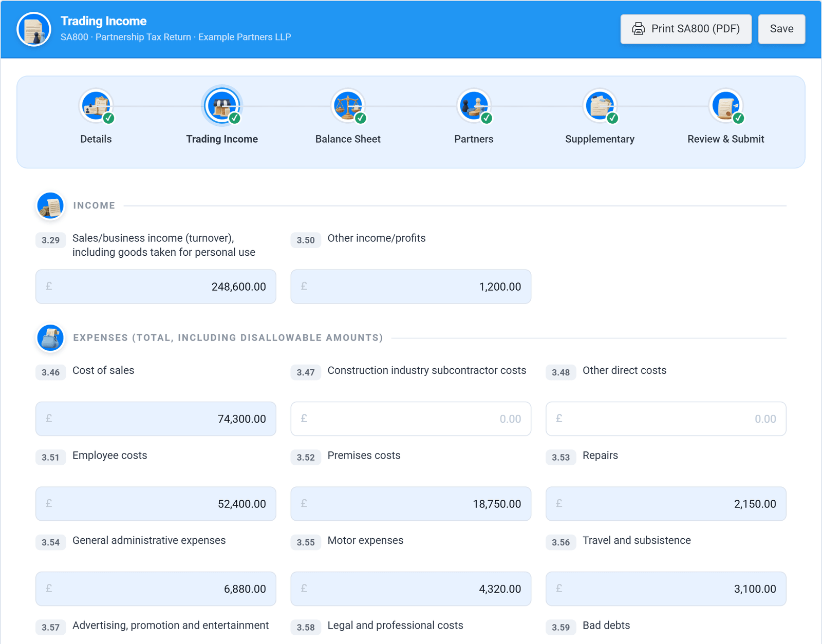
Task: Focus the Construction industry subcontractor costs field
Action: 410,419
